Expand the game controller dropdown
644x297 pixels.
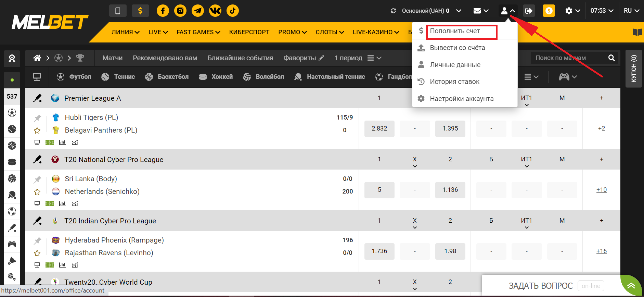568,77
